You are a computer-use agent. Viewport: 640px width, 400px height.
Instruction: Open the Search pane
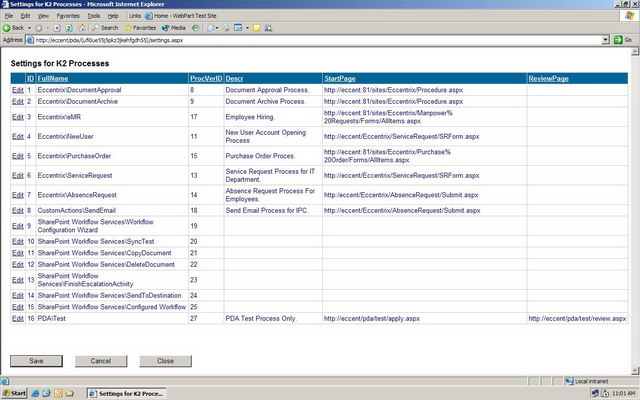click(x=105, y=28)
